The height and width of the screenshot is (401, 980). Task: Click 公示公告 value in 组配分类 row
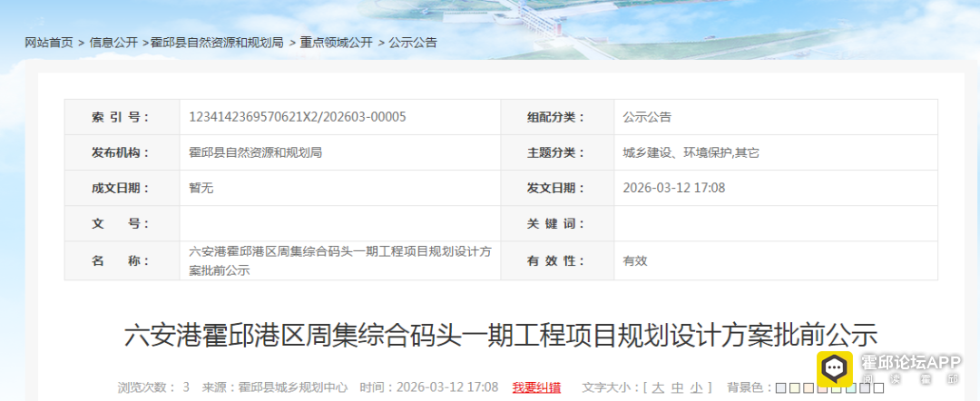pyautogui.click(x=647, y=117)
